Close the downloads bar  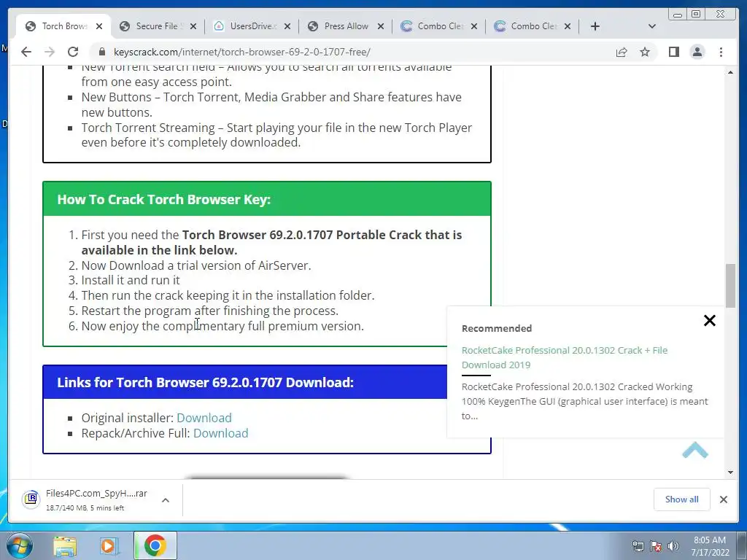pos(723,499)
